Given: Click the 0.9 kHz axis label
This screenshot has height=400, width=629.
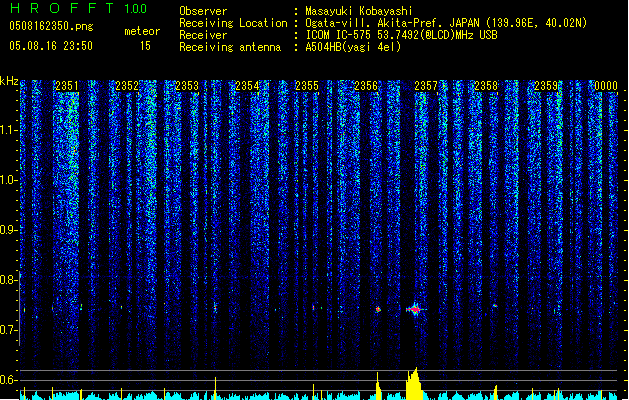Looking at the screenshot, I should coord(8,230).
